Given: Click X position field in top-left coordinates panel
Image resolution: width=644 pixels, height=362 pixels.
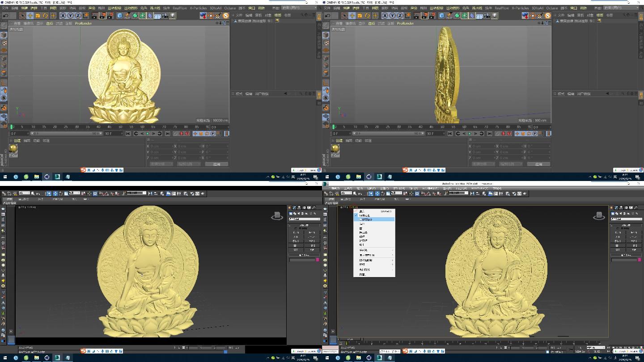Looking at the screenshot, I should coord(161,146).
